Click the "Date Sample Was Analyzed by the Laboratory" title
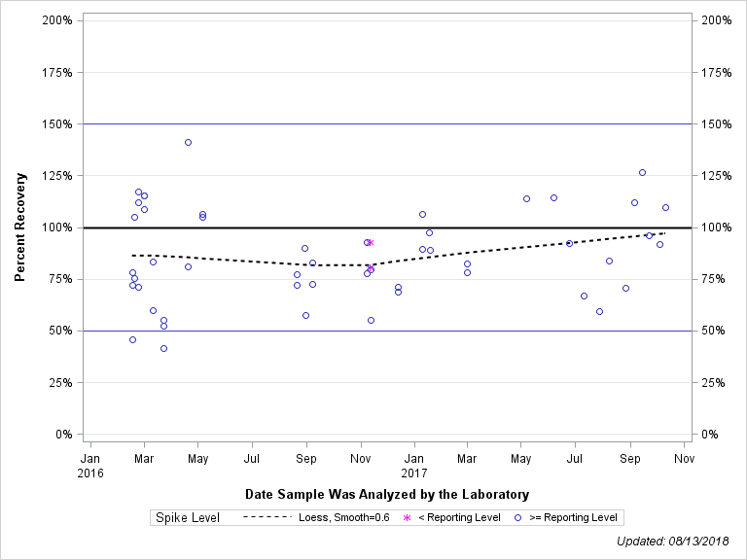The image size is (747, 560). tap(387, 494)
